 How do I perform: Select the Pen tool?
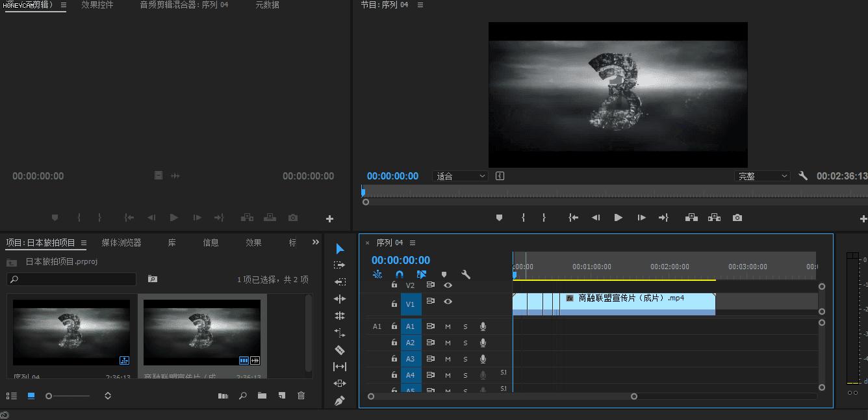pos(340,401)
